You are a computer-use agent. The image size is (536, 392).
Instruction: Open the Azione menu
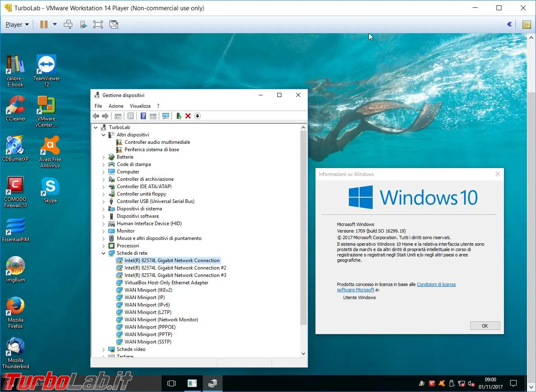tap(116, 106)
